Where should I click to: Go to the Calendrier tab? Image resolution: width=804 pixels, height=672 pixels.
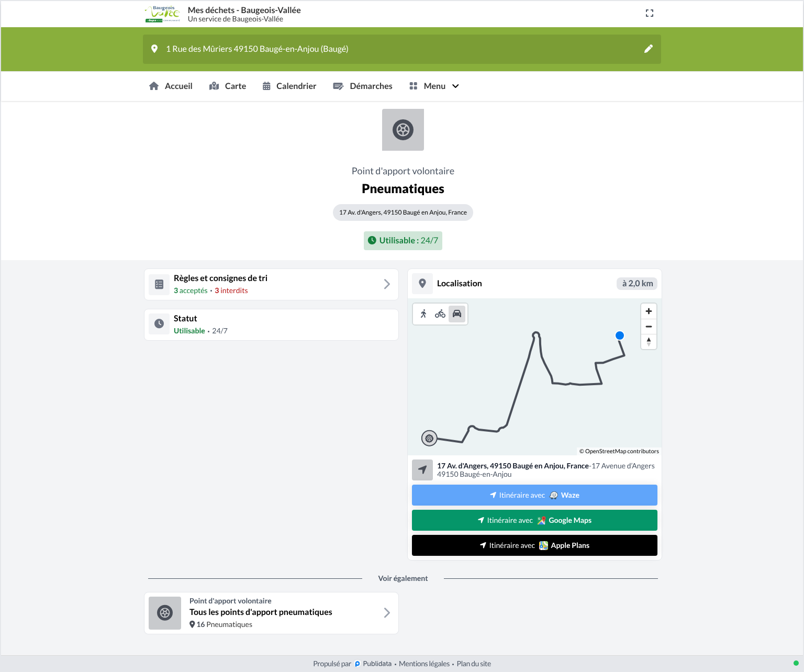click(289, 86)
